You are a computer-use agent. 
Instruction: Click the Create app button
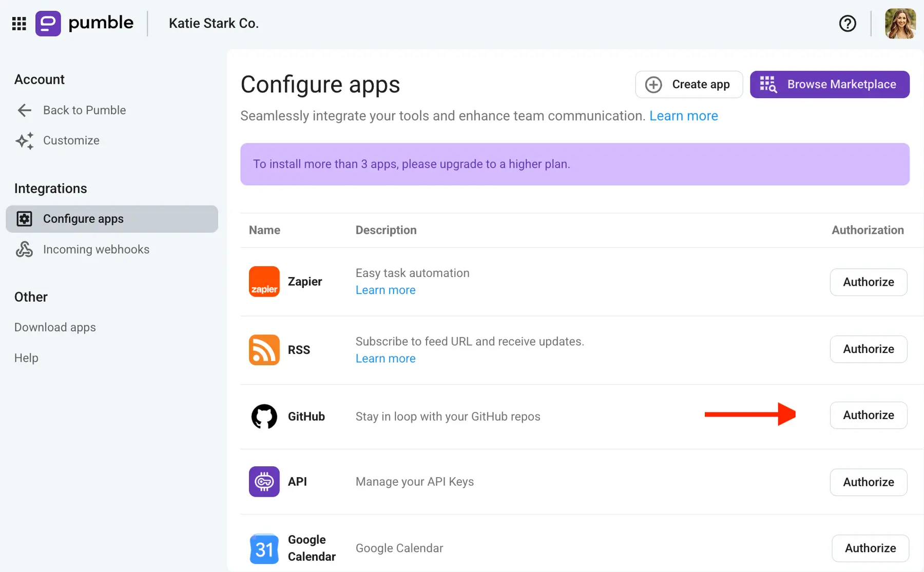click(689, 85)
